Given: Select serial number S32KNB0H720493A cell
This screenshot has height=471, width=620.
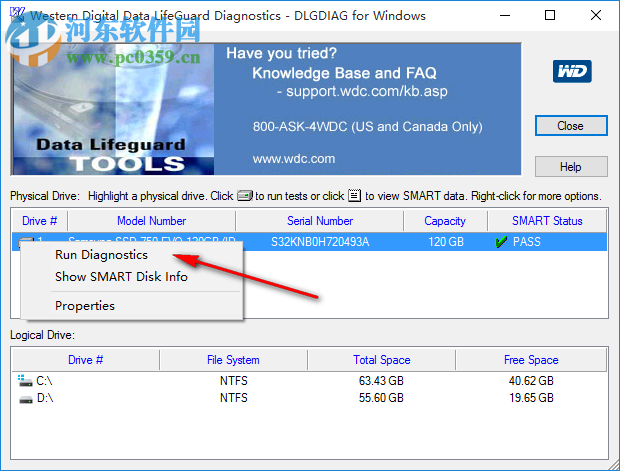Looking at the screenshot, I should click(x=320, y=242).
